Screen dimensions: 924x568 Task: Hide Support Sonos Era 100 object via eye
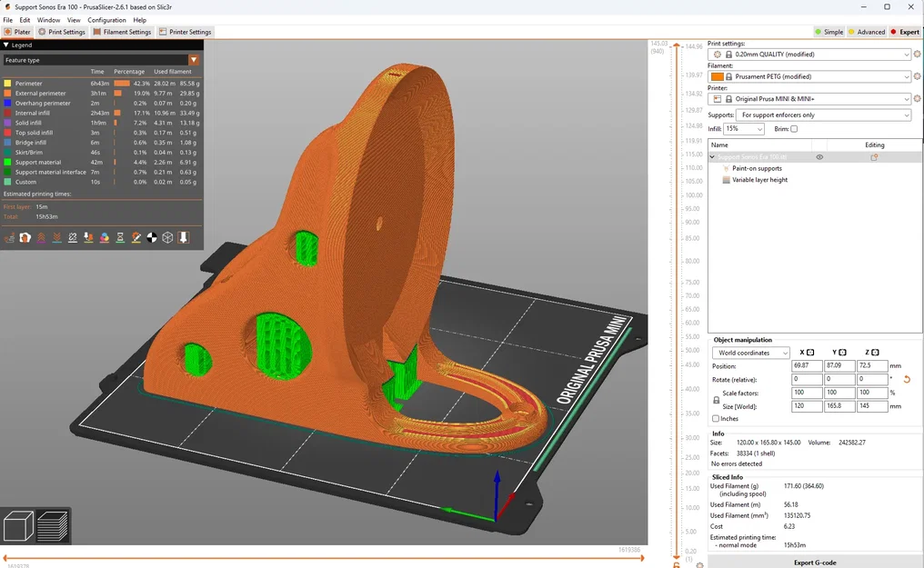(819, 157)
